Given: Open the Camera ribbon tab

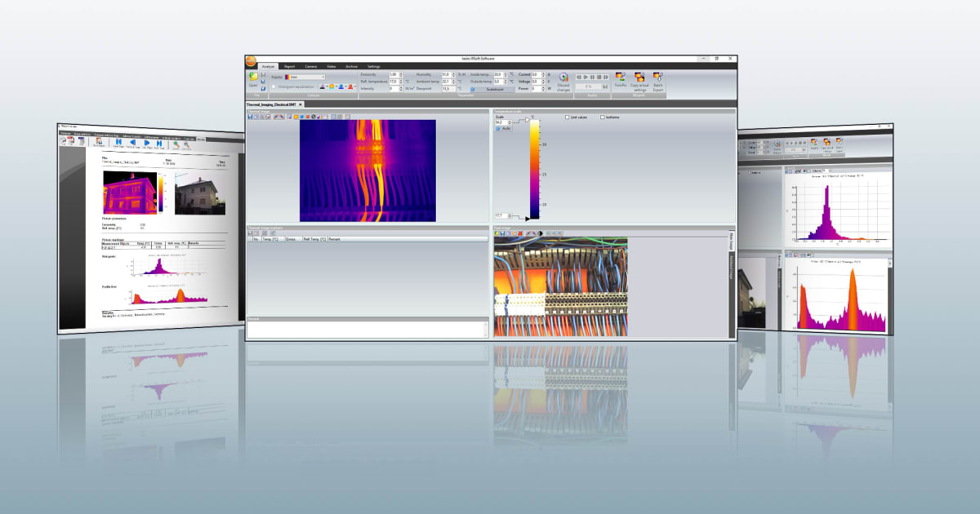Looking at the screenshot, I should click(310, 66).
